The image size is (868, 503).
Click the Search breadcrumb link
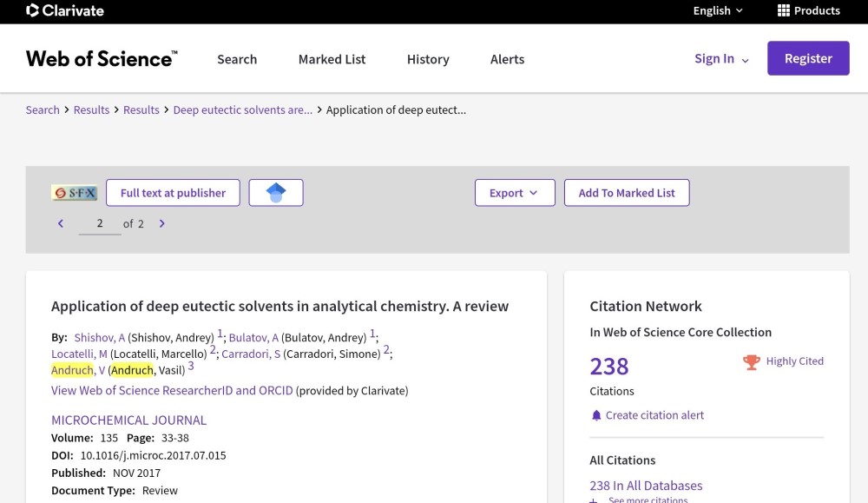[43, 109]
